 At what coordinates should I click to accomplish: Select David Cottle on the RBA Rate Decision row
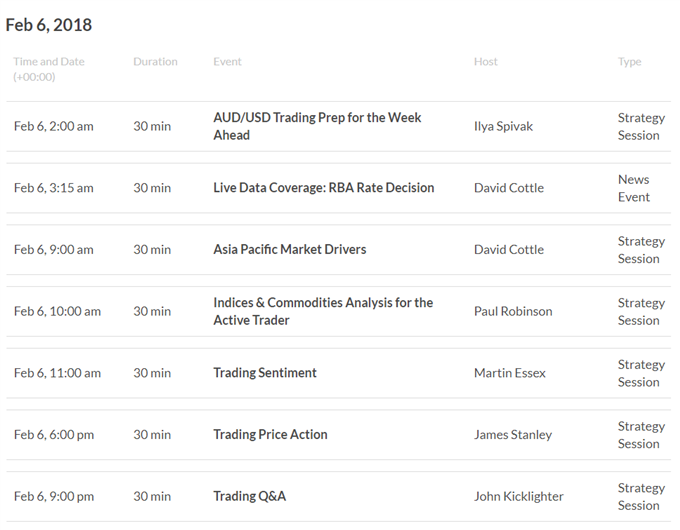[x=509, y=188]
